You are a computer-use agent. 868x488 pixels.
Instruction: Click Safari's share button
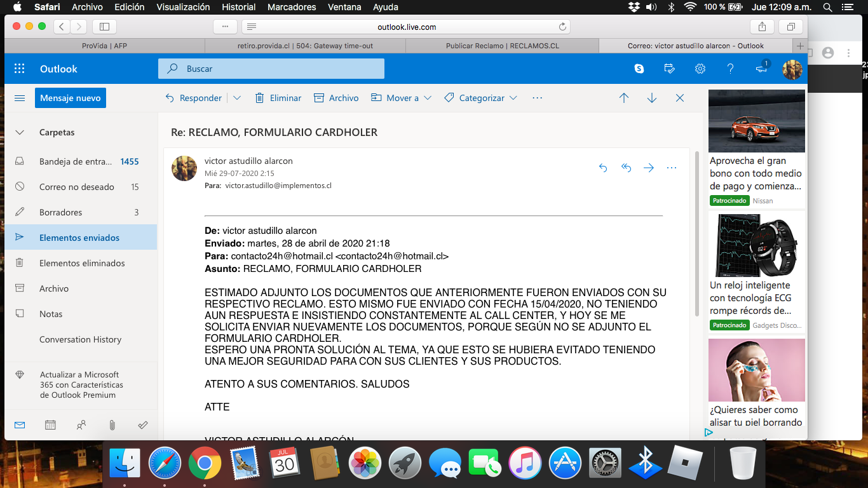tap(762, 27)
